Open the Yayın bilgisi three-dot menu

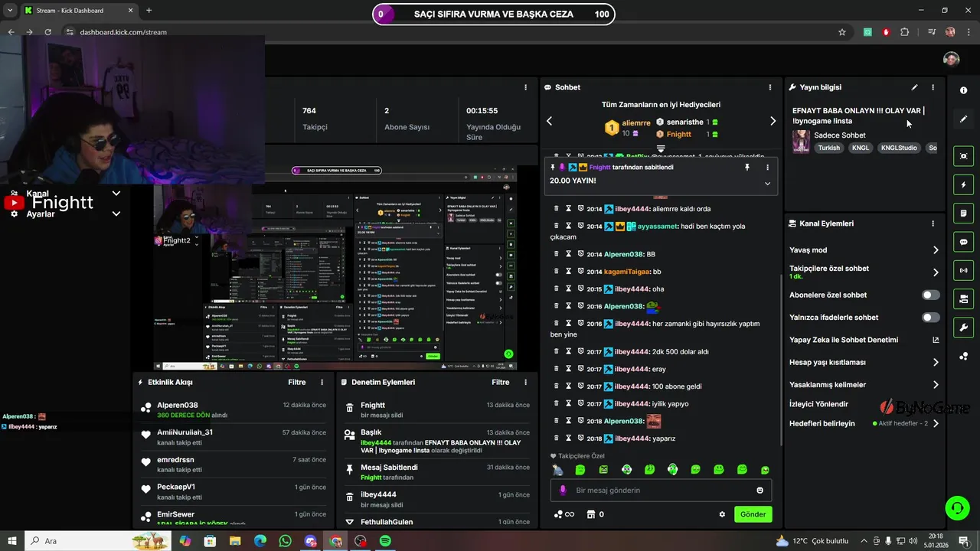point(933,87)
